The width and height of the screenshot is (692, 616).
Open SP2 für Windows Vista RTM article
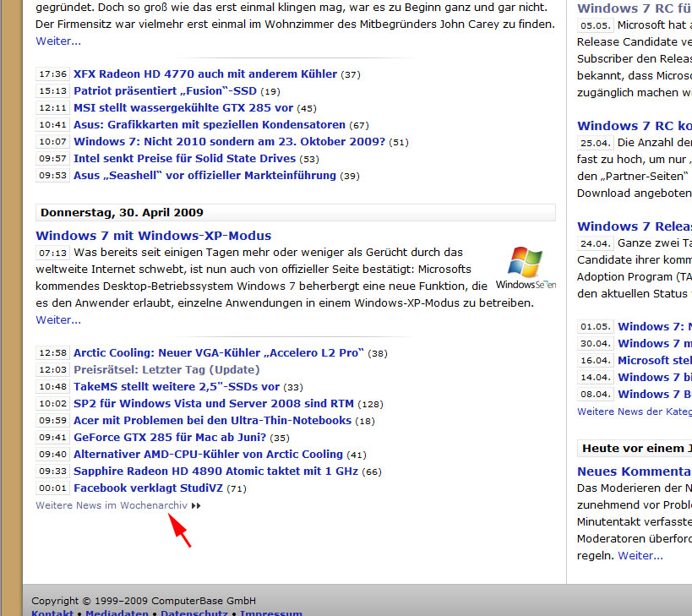pyautogui.click(x=214, y=404)
